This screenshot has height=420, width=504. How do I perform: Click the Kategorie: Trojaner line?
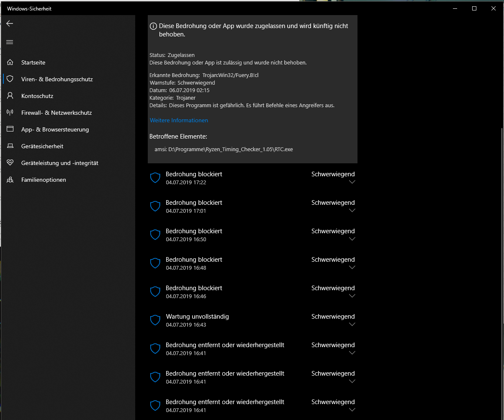[172, 98]
